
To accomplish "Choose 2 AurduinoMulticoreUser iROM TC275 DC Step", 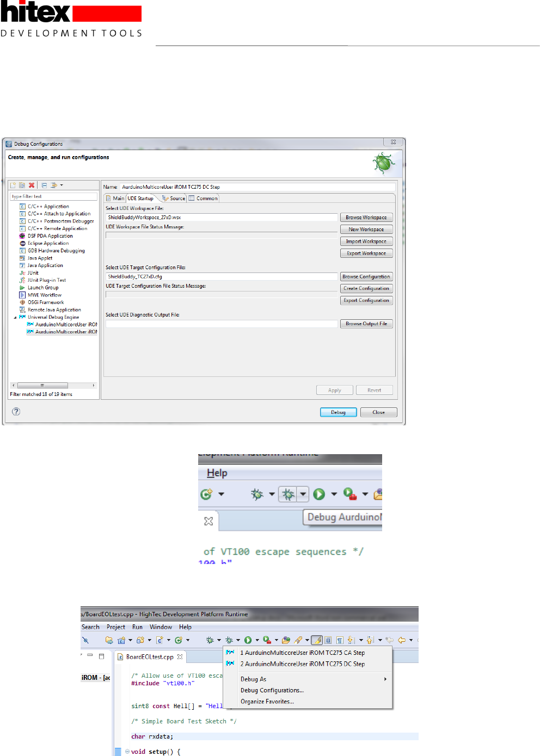I will 308,664.
